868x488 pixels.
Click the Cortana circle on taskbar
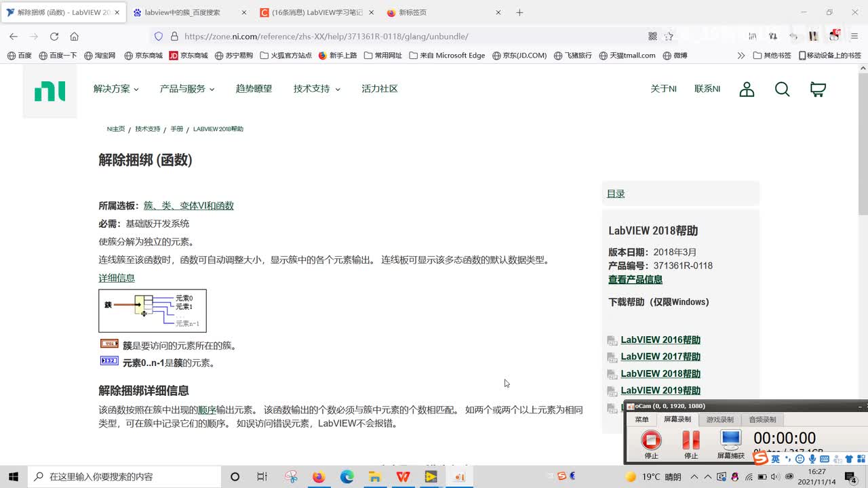tap(235, 476)
